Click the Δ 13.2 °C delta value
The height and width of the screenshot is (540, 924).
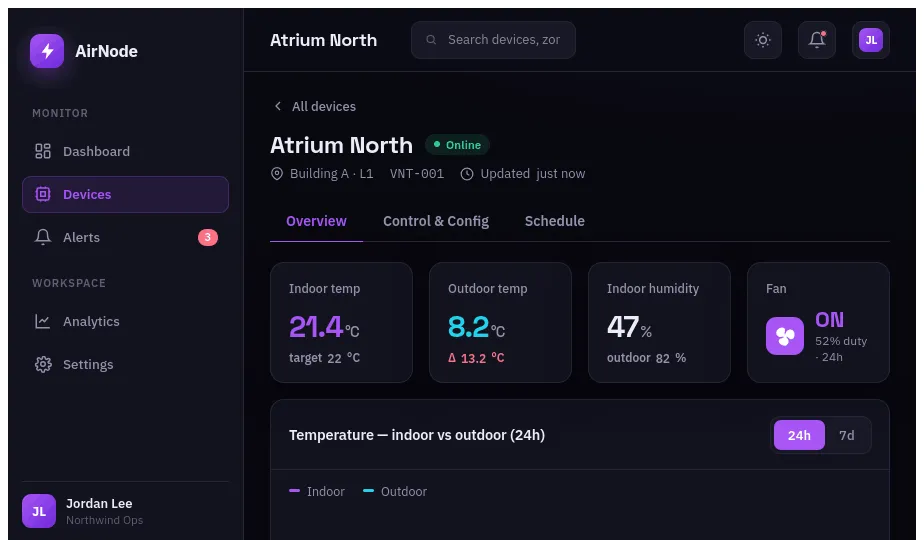coord(476,358)
